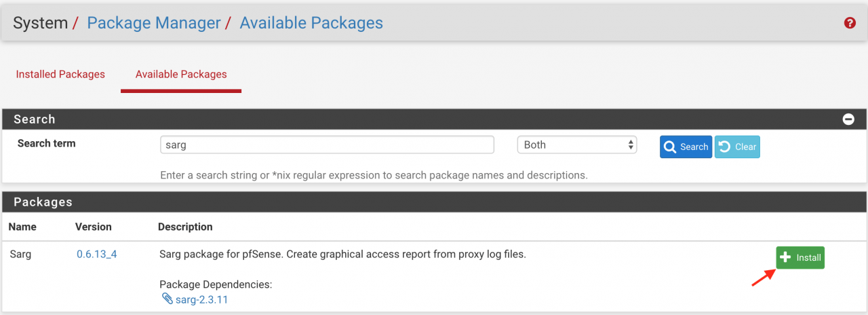Click the plus icon on Install button

point(786,257)
